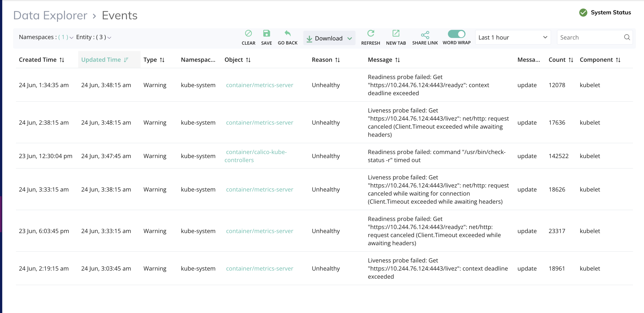Open metrics-server link in count 12078 row
644x313 pixels.
click(259, 85)
